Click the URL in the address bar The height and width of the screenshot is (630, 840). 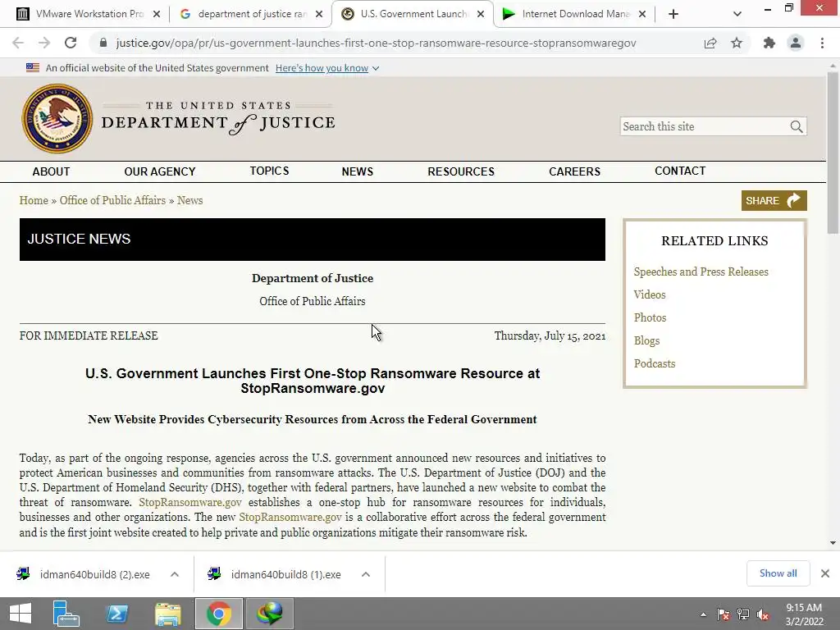coord(376,43)
